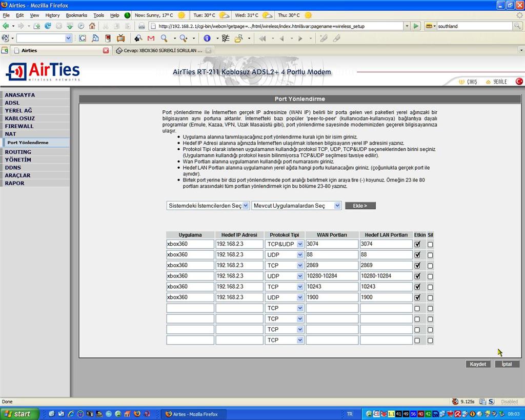
Task: Open KABLOSUZ section in sidebar
Action: click(x=20, y=118)
